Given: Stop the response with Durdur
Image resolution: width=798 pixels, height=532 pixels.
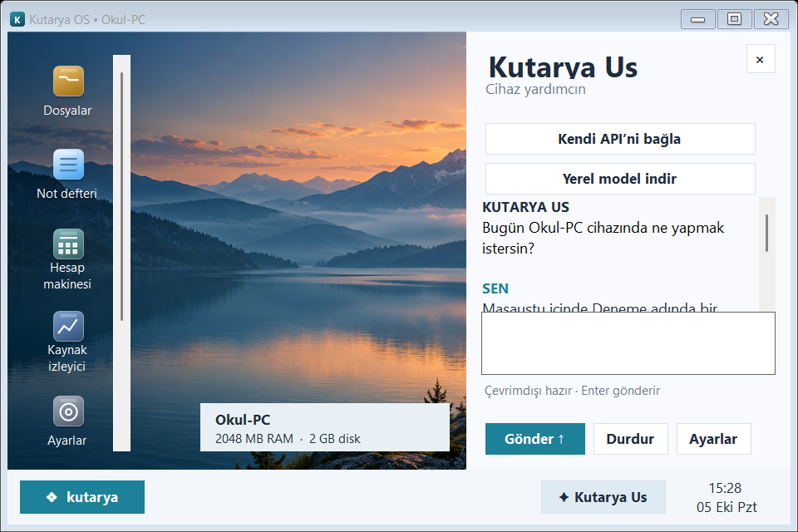Looking at the screenshot, I should coord(631,439).
